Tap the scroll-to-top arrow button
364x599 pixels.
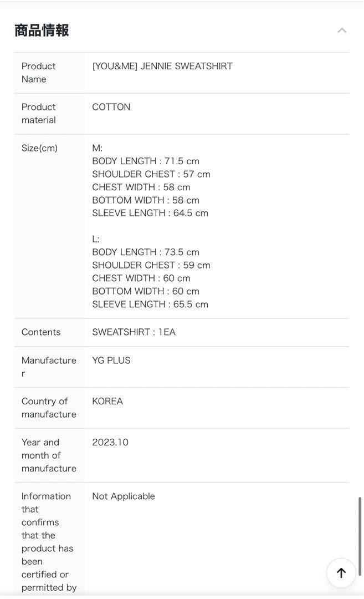(341, 573)
